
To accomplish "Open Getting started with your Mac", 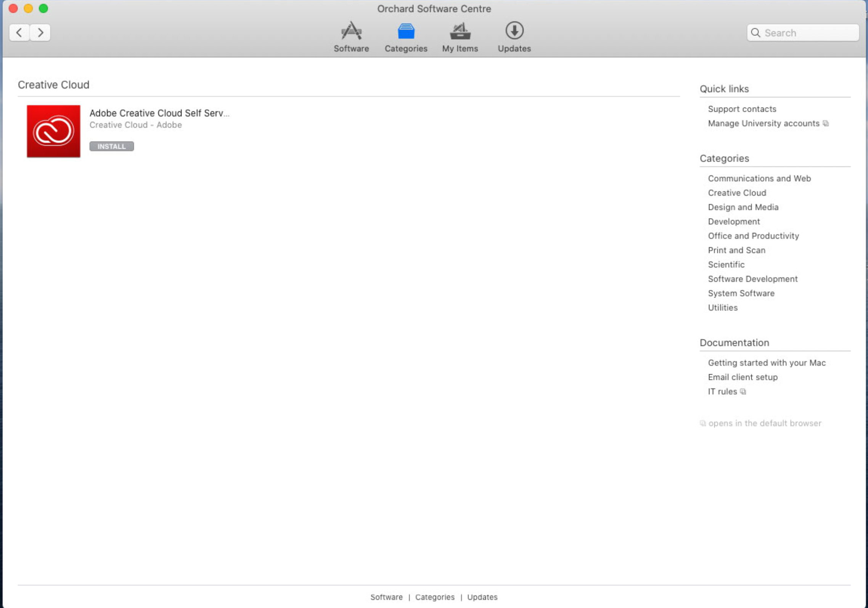I will [767, 363].
